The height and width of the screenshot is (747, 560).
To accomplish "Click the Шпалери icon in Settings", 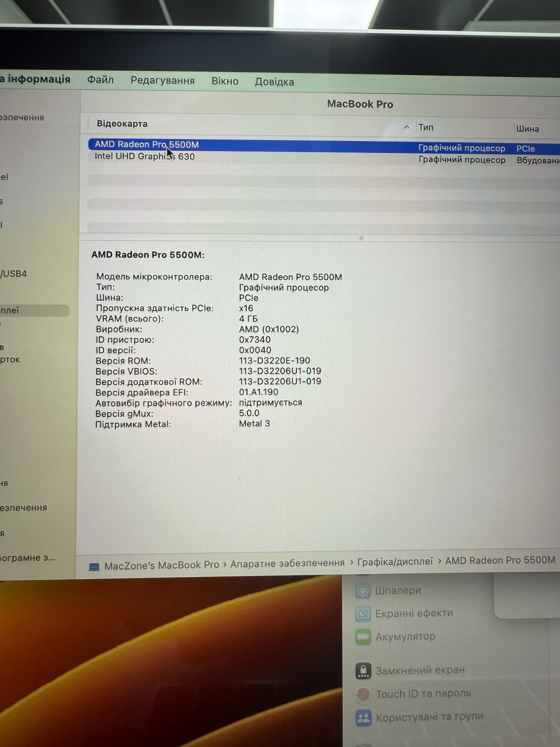I will point(363,591).
